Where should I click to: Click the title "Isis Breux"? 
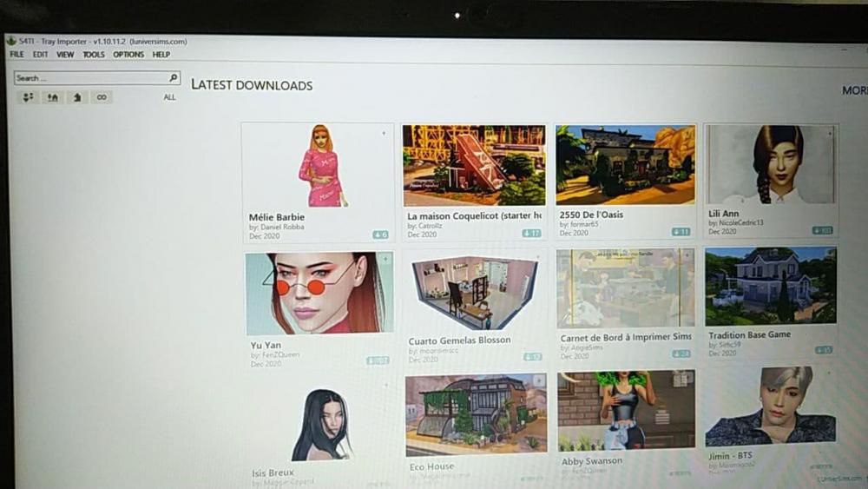click(x=273, y=473)
